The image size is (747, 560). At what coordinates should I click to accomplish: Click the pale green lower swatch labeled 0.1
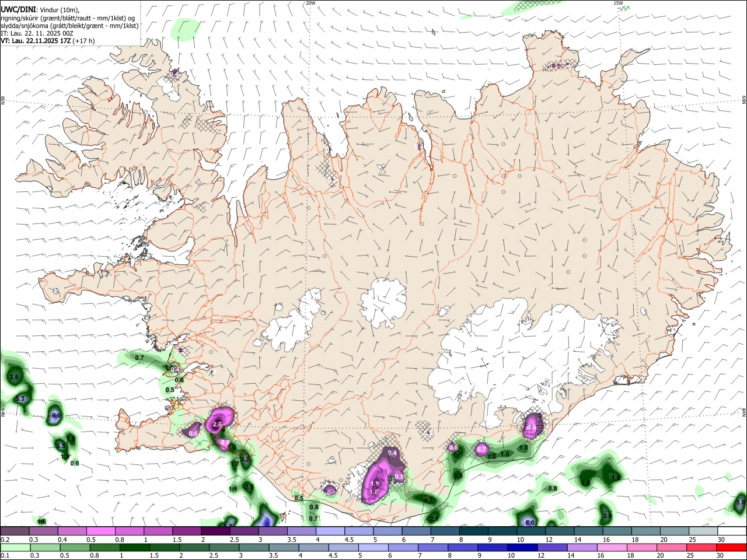16,547
